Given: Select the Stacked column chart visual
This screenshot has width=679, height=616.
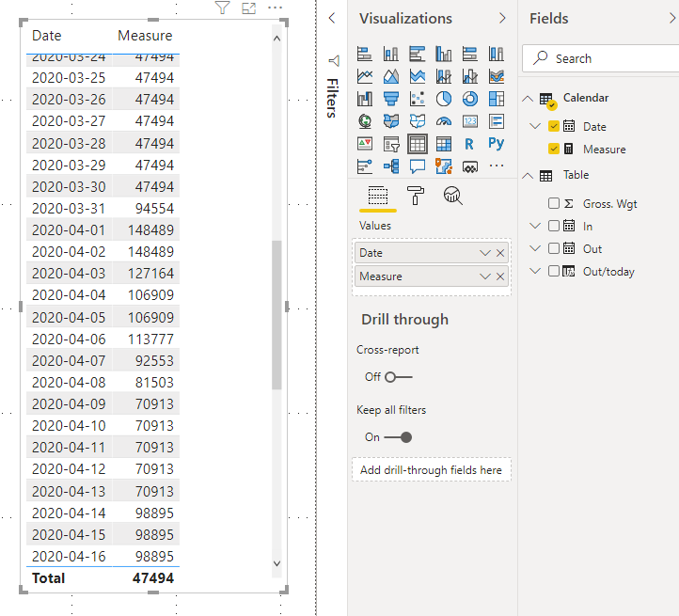Looking at the screenshot, I should (391, 55).
